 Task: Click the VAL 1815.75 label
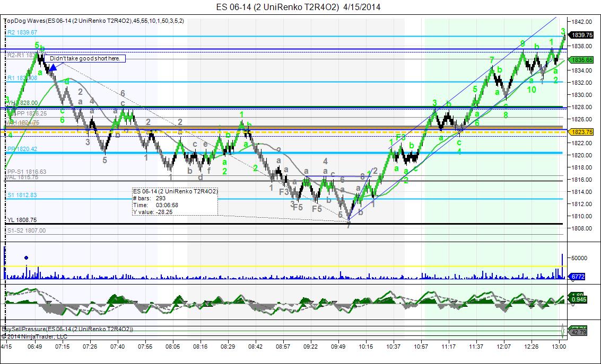(22, 177)
